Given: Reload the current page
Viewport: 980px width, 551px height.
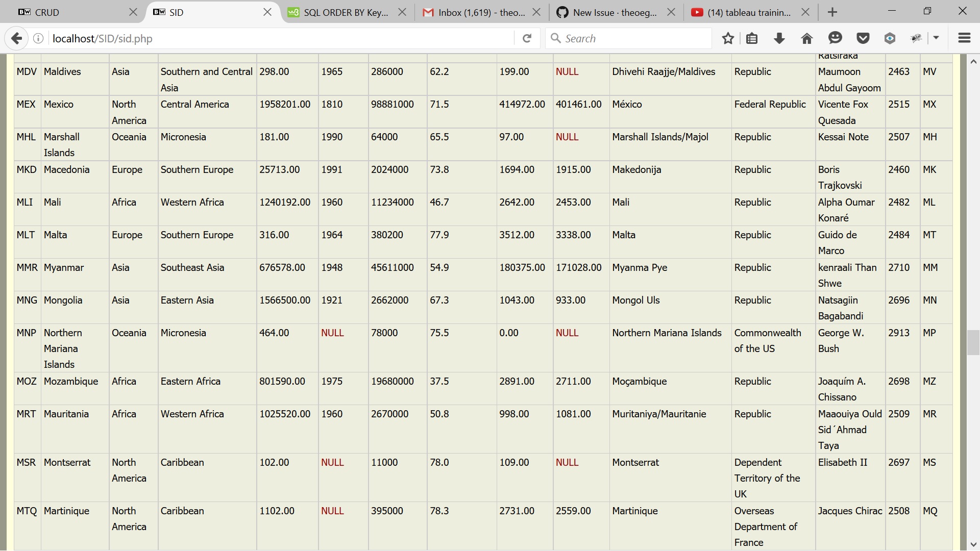Looking at the screenshot, I should tap(527, 38).
